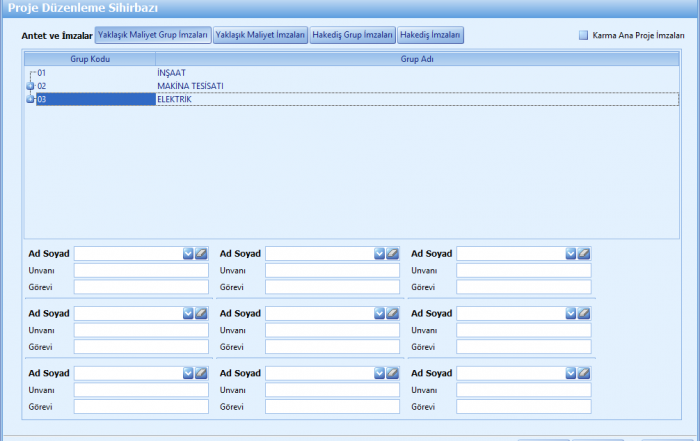Screen dimensions: 700x441
Task: Click the eraser icon beside top-middle Ad Soyad
Action: point(393,254)
